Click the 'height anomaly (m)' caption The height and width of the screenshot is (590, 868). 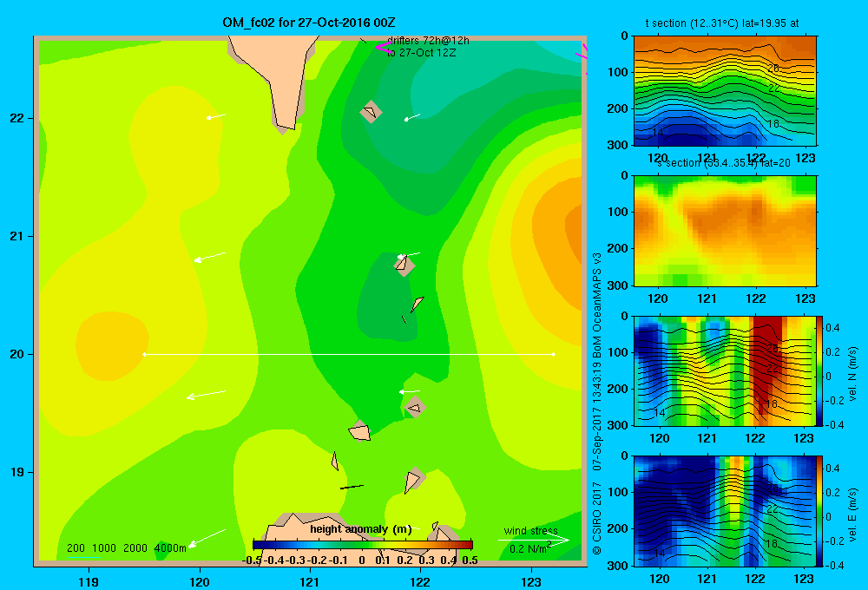(361, 529)
